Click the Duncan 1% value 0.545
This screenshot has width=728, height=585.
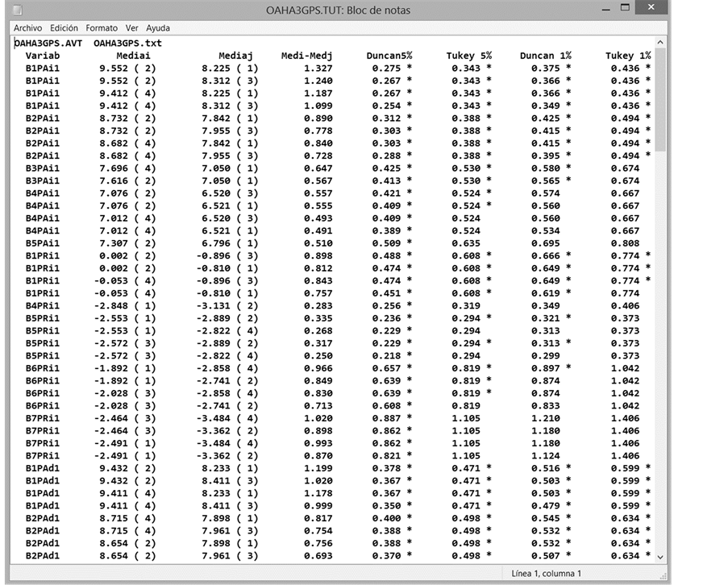546,519
